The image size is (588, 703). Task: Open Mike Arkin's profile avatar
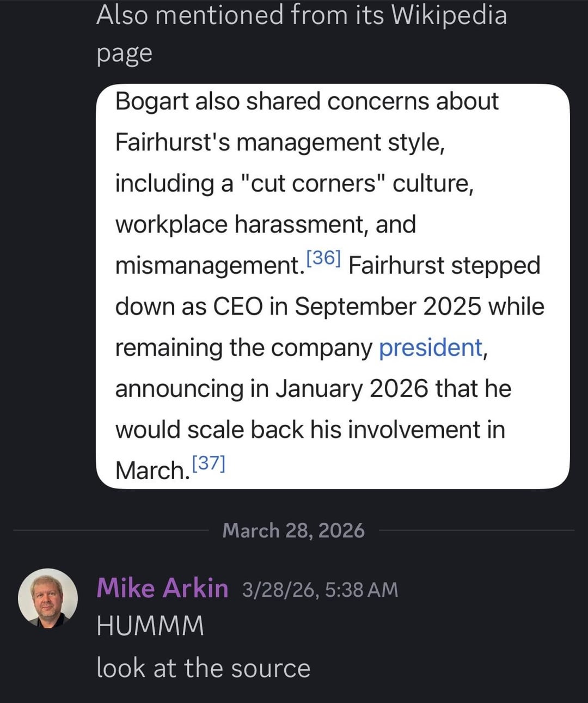(48, 598)
